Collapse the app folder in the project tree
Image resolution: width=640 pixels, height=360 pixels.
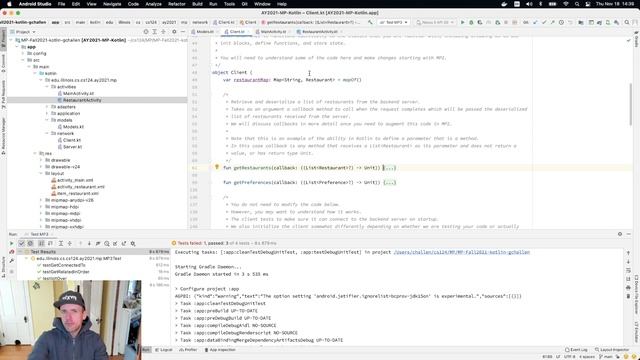[x=17, y=47]
